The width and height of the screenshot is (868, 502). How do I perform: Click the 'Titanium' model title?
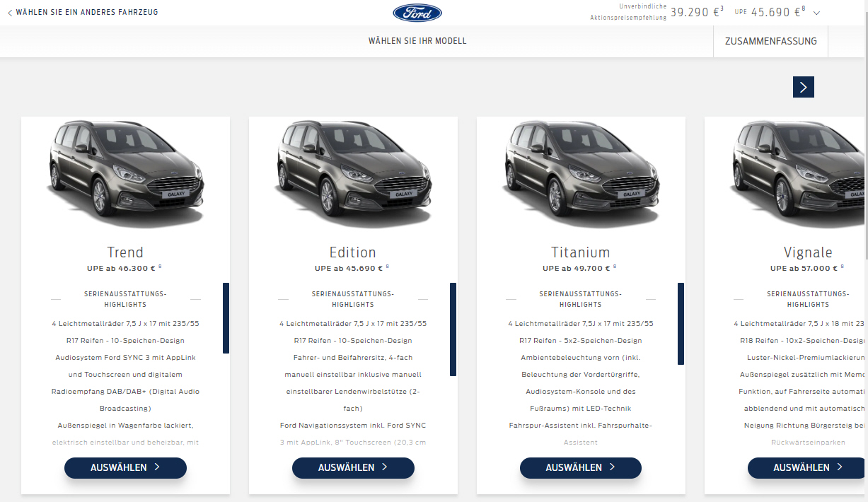(581, 252)
